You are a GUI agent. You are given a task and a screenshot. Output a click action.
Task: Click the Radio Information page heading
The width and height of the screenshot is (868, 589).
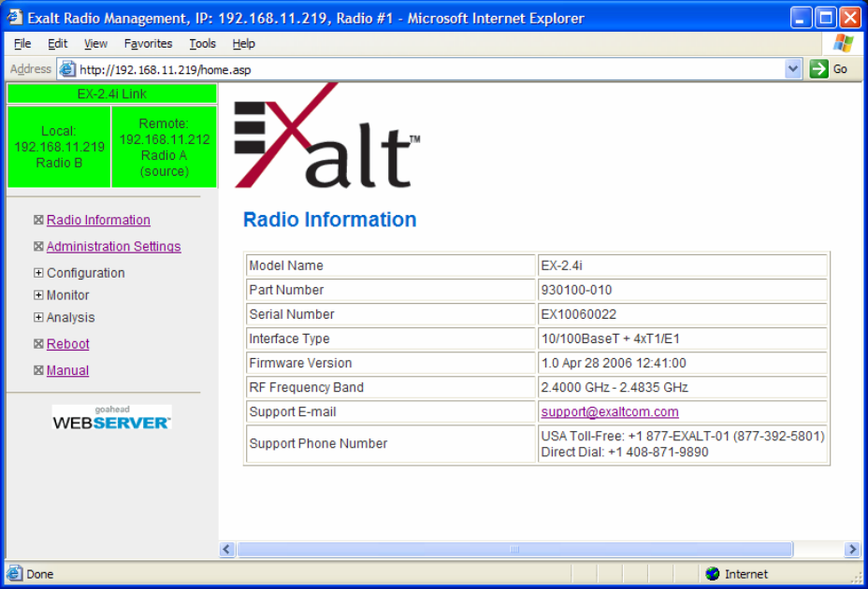[330, 220]
